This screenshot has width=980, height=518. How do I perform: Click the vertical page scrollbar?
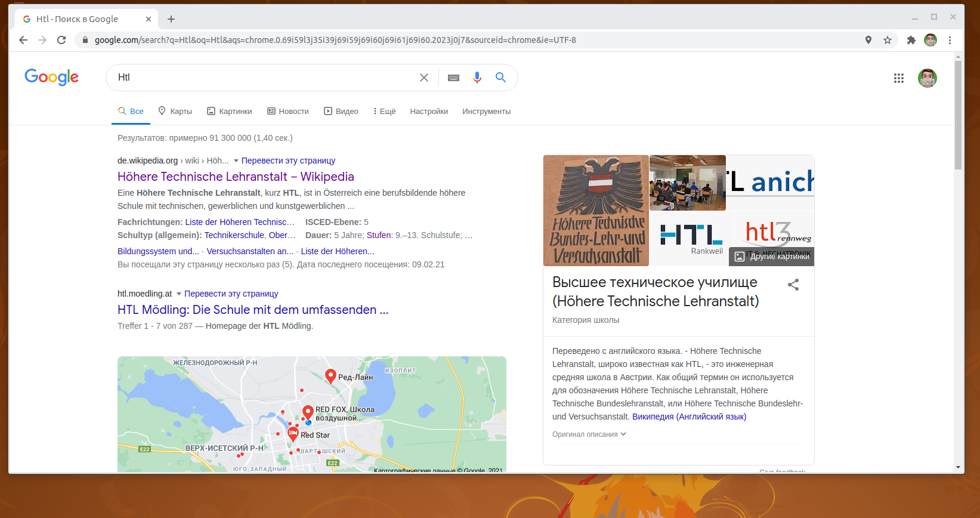958,115
